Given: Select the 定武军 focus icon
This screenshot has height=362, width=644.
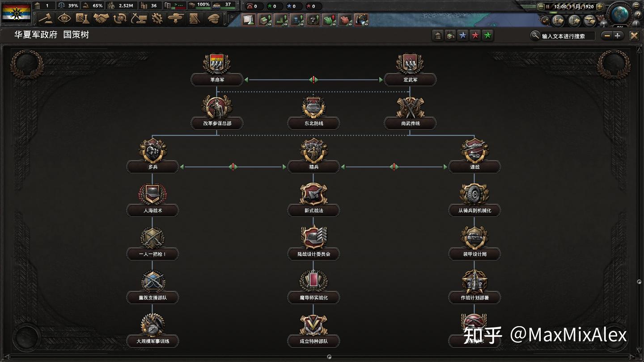Looking at the screenshot, I should 410,64.
